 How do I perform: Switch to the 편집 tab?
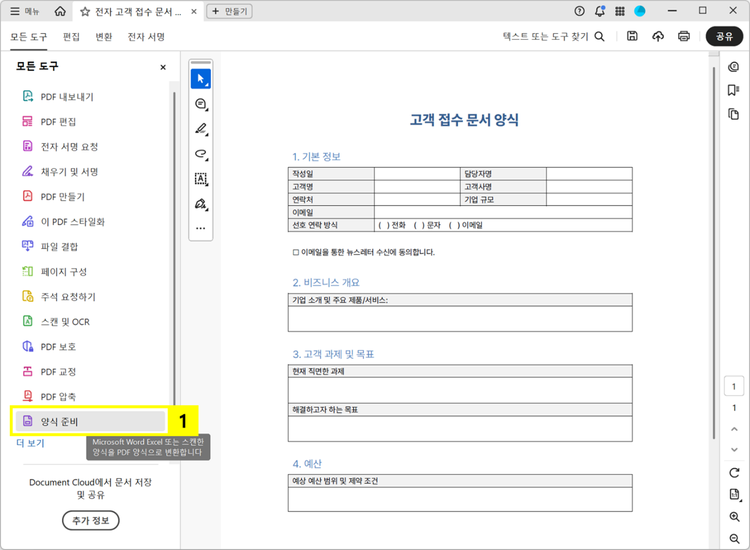71,37
